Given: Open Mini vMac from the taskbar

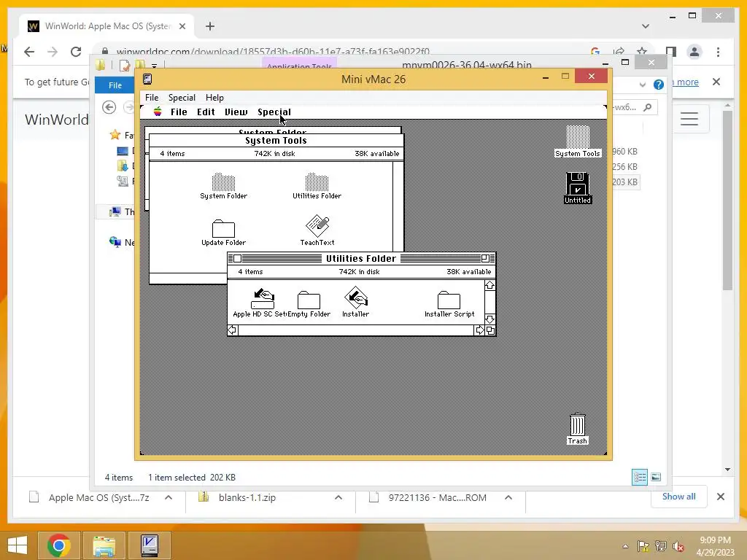Looking at the screenshot, I should coord(150,545).
